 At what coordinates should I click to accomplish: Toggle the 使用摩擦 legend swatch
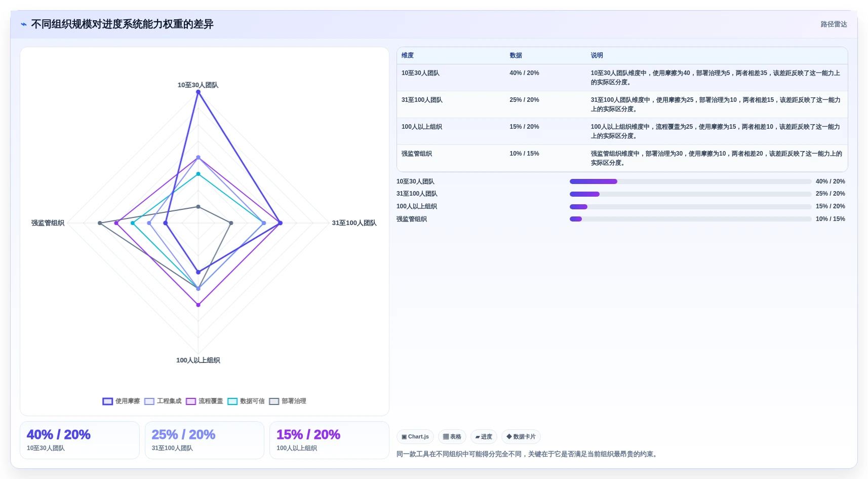tap(107, 401)
